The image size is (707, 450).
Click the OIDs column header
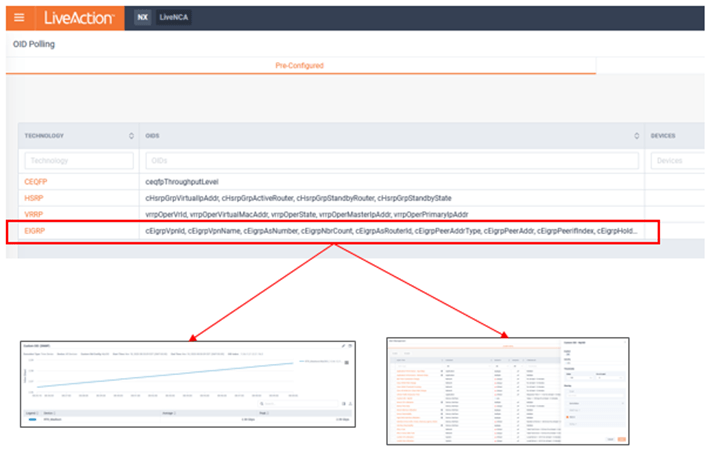[x=152, y=136]
